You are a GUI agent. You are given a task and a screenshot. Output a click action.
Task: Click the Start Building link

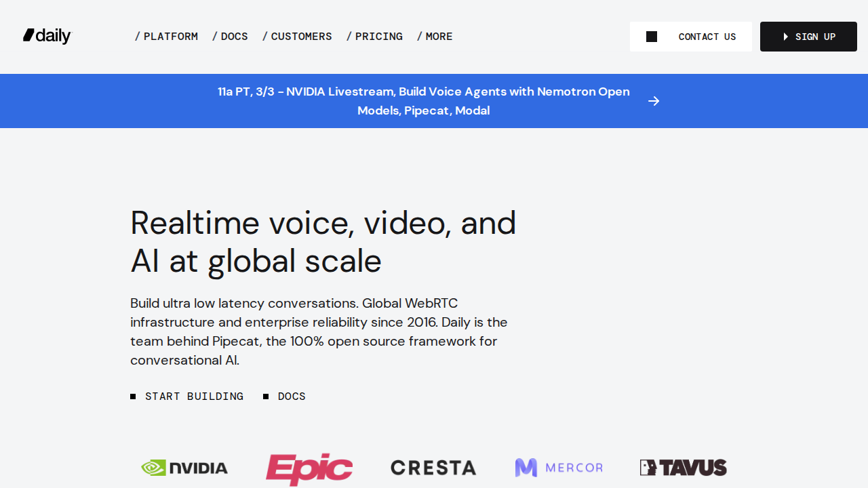click(x=194, y=396)
